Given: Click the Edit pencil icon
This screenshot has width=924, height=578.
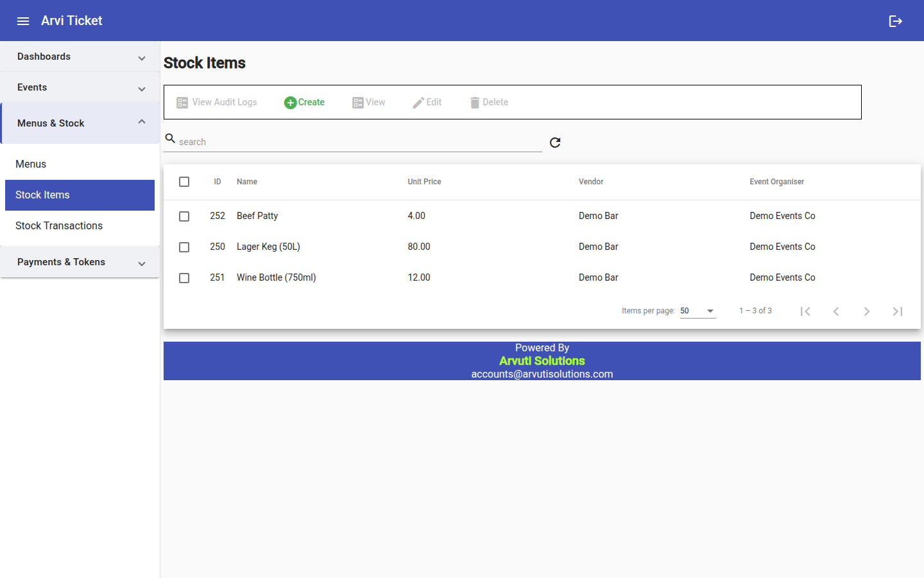Looking at the screenshot, I should click(x=418, y=103).
